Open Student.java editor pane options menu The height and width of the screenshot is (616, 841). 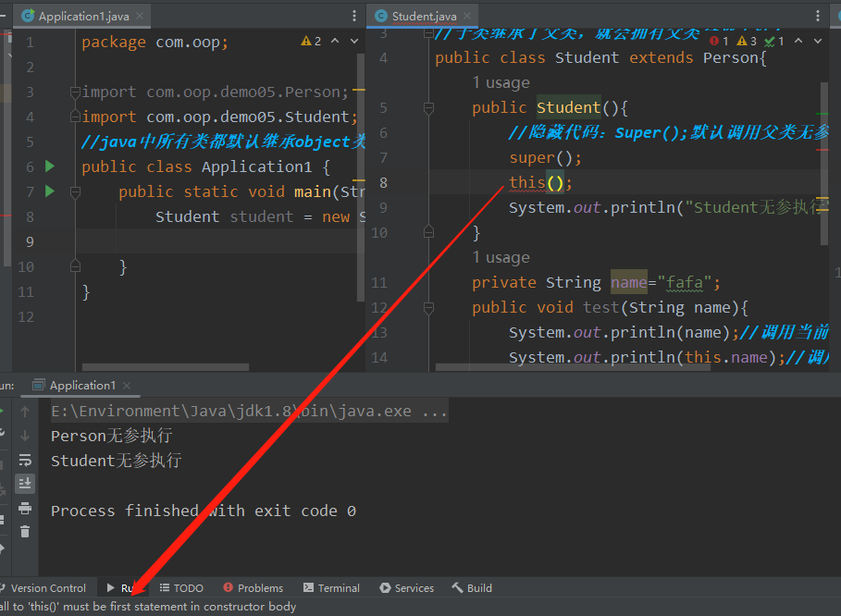coord(817,16)
